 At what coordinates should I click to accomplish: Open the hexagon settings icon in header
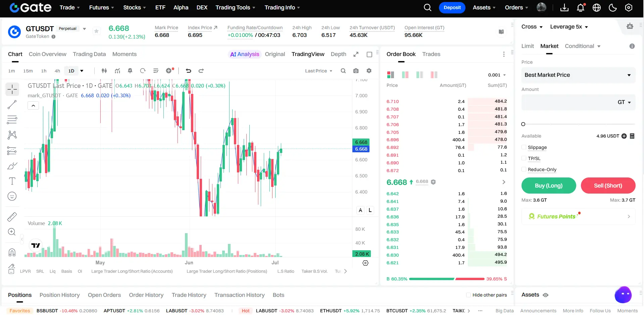coord(629,7)
